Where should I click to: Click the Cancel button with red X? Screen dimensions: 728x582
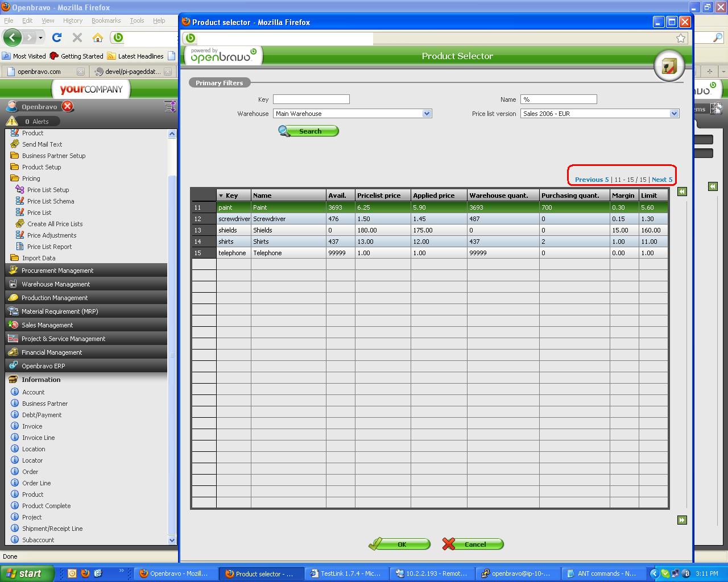(x=473, y=544)
